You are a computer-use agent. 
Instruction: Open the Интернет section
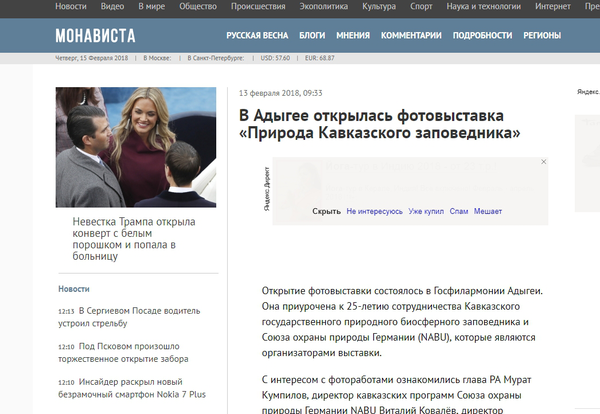pos(553,7)
